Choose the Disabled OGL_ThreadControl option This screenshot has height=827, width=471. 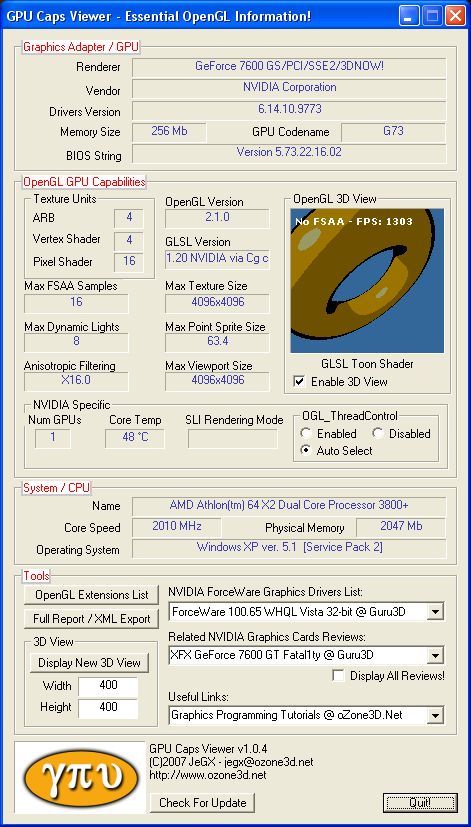pyautogui.click(x=378, y=434)
